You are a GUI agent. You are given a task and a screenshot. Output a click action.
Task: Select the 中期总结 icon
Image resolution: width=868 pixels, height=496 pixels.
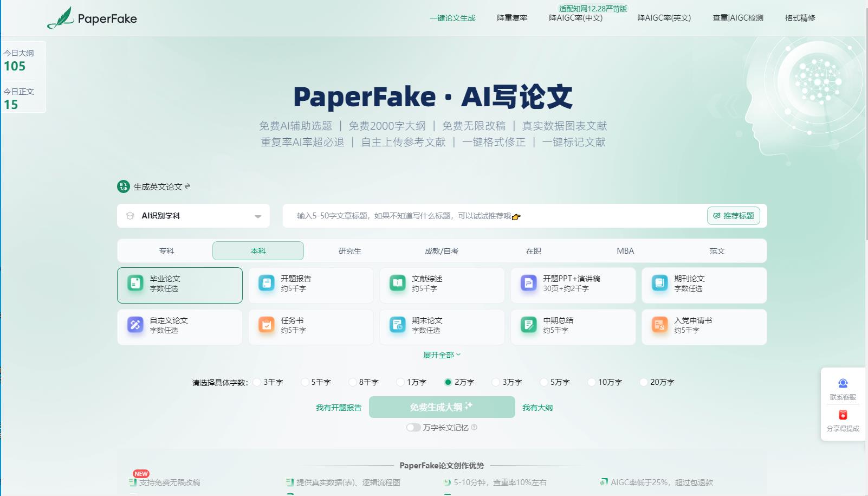528,325
